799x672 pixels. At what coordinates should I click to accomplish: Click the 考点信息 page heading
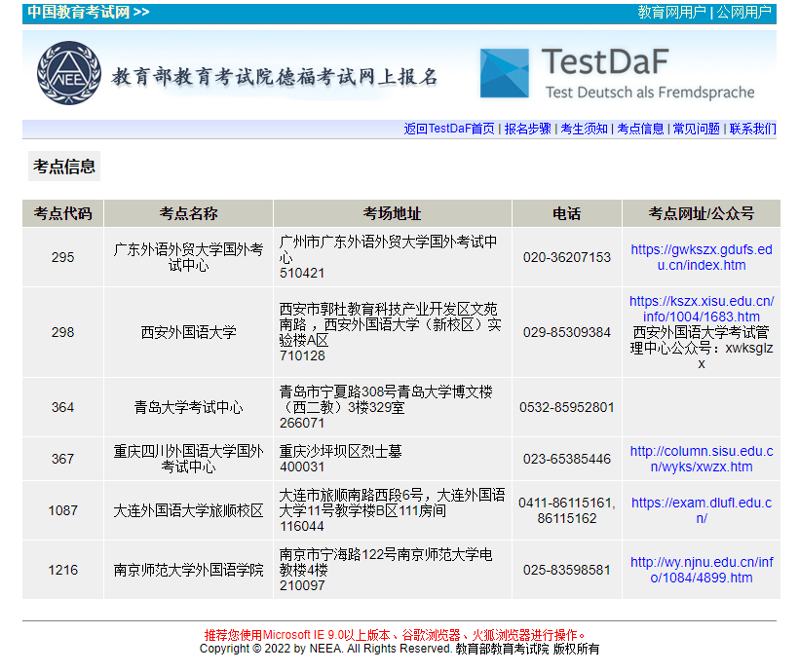[64, 167]
